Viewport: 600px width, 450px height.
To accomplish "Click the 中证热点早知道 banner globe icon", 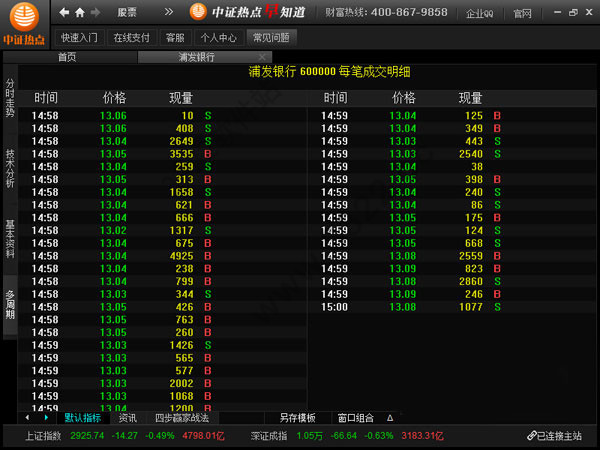I will (198, 11).
